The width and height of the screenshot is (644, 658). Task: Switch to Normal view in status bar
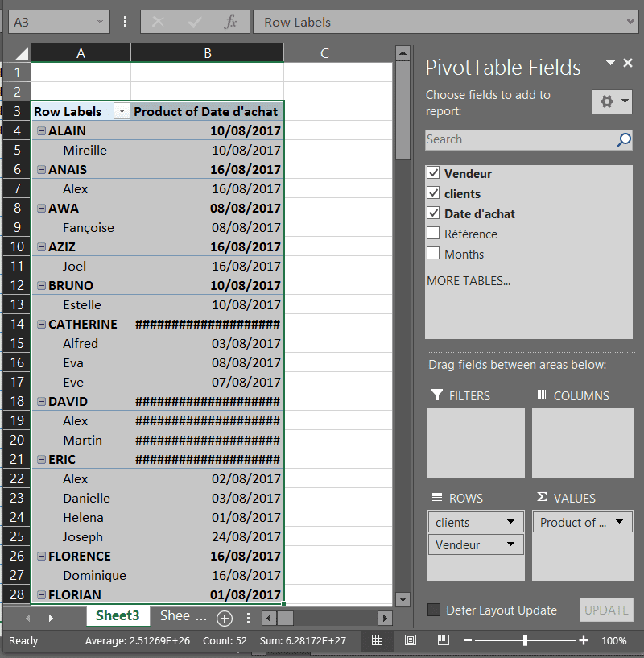[377, 640]
